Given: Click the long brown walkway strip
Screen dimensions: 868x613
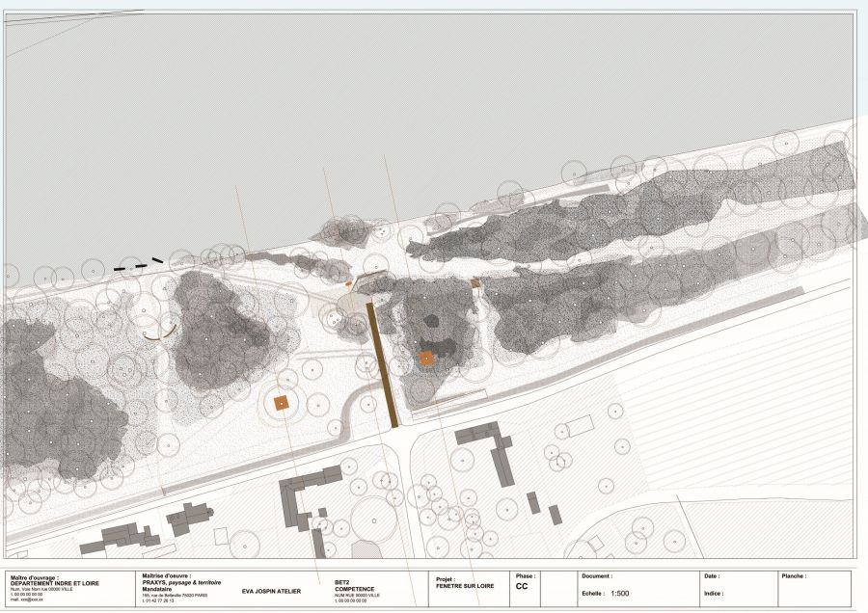Looking at the screenshot, I should pyautogui.click(x=382, y=365).
